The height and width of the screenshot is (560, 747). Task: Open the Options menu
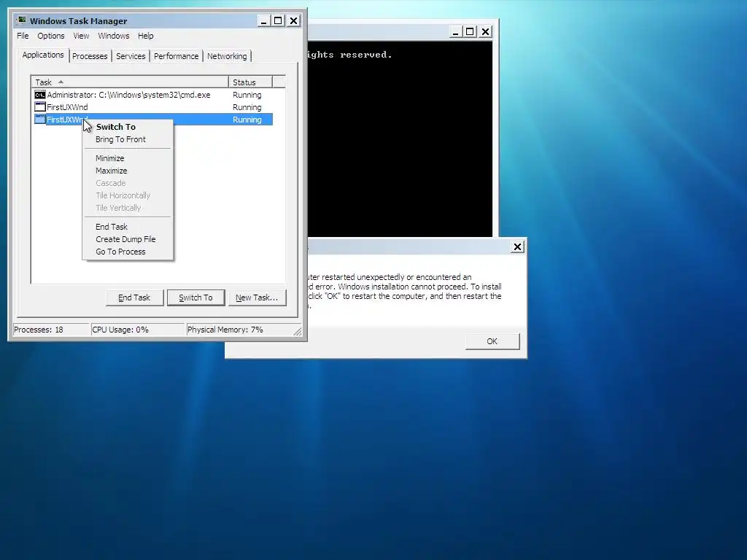(x=51, y=36)
